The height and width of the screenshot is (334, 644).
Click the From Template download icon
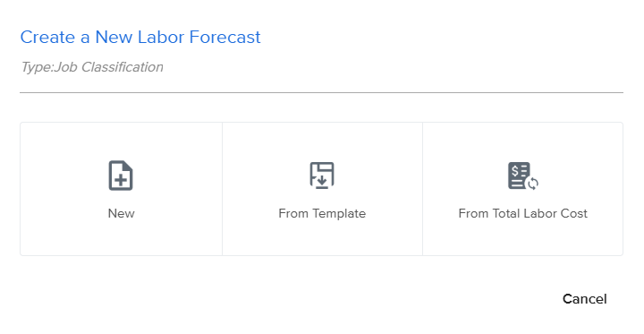tap(322, 176)
